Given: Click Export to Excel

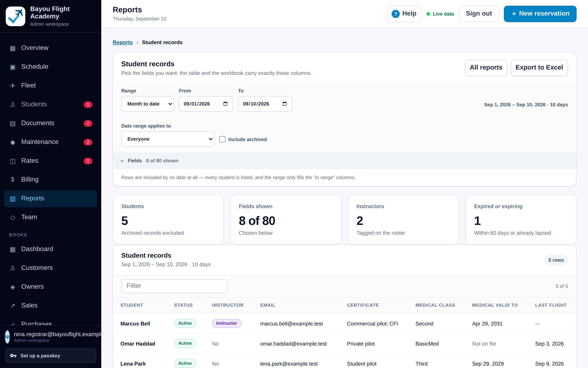Looking at the screenshot, I should 539,68.
